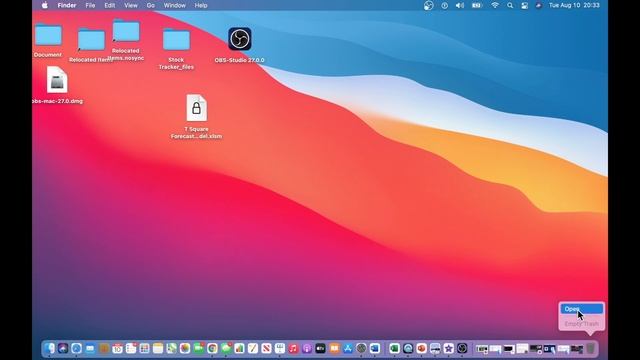Click the Trash in the Dock
Screen dimensions: 640x360
[591, 348]
